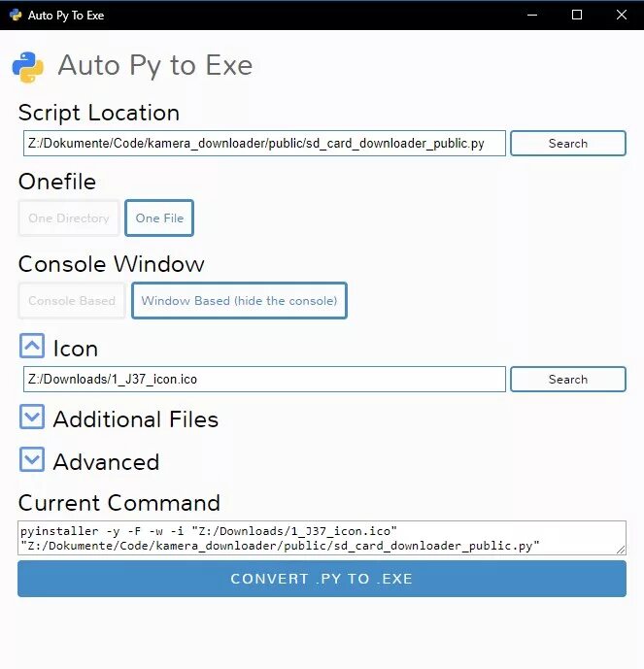Focus the Icon path input field
The height and width of the screenshot is (669, 644).
point(264,379)
